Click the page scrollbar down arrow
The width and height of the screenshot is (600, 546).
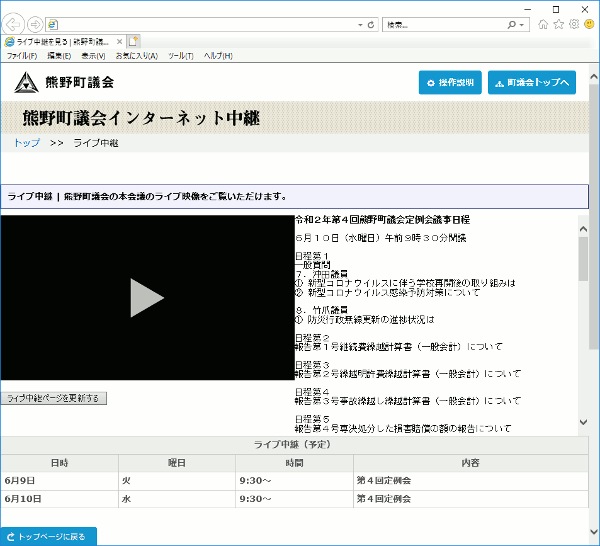[x=594, y=531]
